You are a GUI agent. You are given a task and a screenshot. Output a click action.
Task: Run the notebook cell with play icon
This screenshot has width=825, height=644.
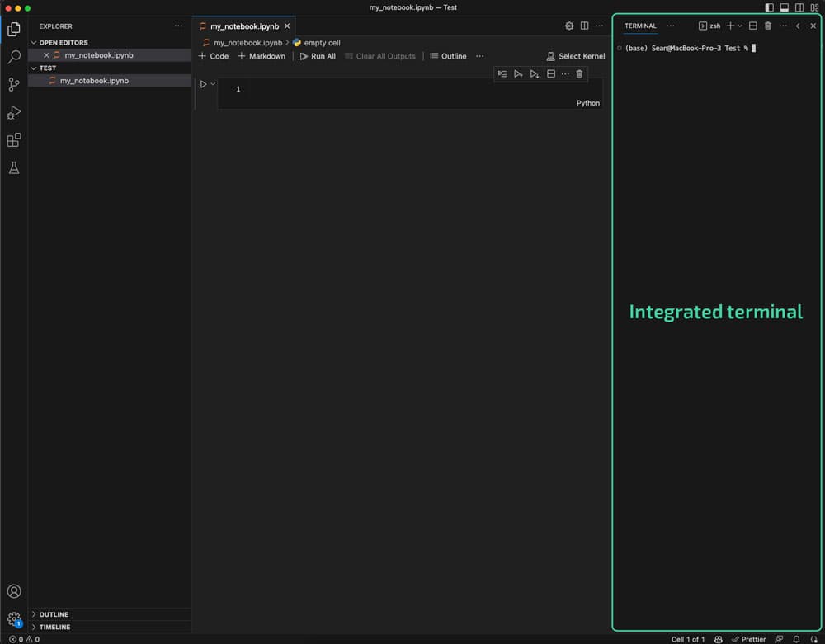pyautogui.click(x=203, y=84)
